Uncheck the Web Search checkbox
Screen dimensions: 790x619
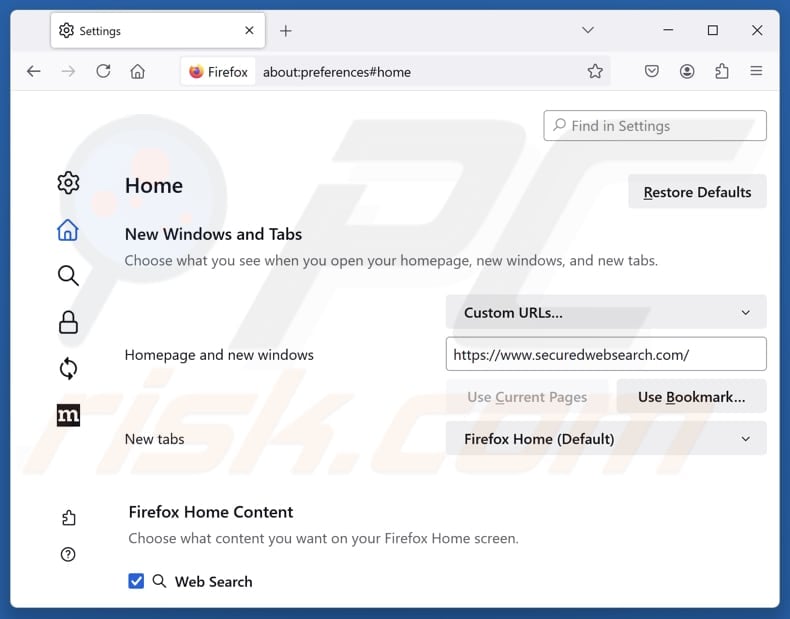[136, 581]
